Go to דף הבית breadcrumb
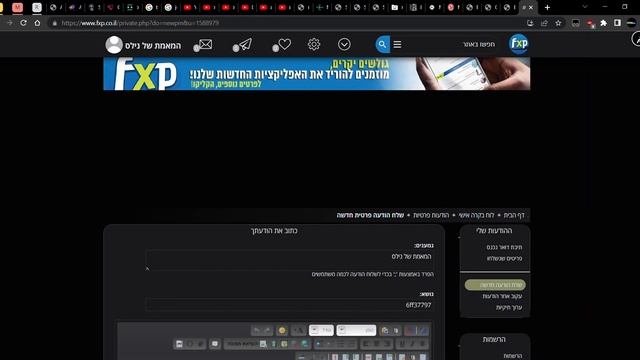Viewport: 640px width, 360px height. pyautogui.click(x=513, y=215)
